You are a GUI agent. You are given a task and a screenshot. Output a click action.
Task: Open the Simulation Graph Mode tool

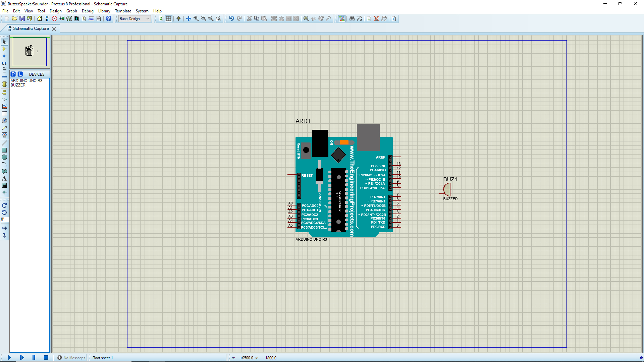click(4, 107)
